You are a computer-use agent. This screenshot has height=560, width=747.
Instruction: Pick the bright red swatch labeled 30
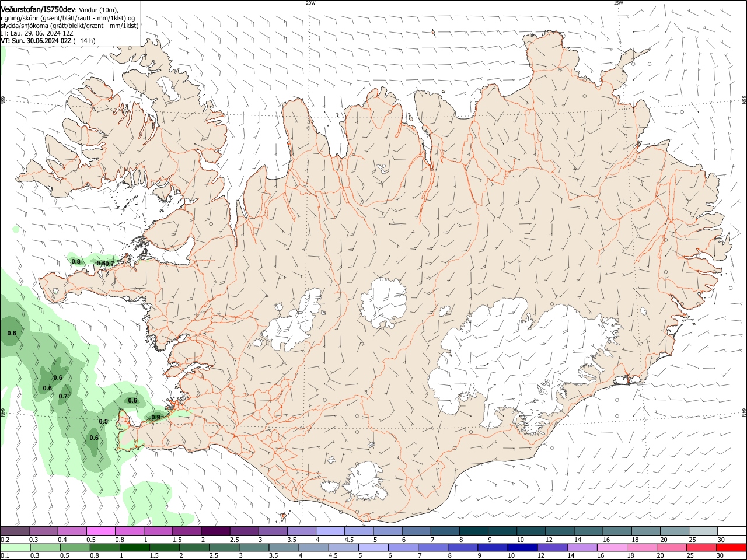[731, 547]
